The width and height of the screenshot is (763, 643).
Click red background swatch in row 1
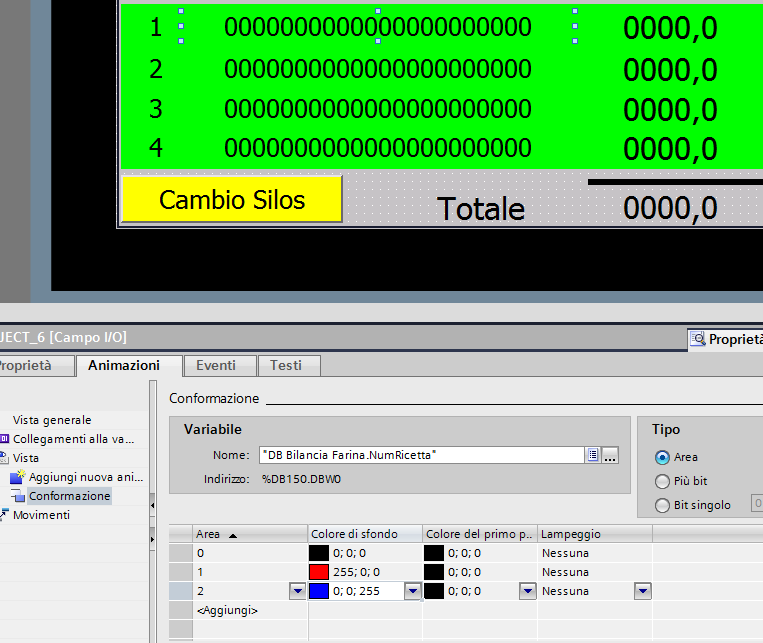(x=319, y=572)
